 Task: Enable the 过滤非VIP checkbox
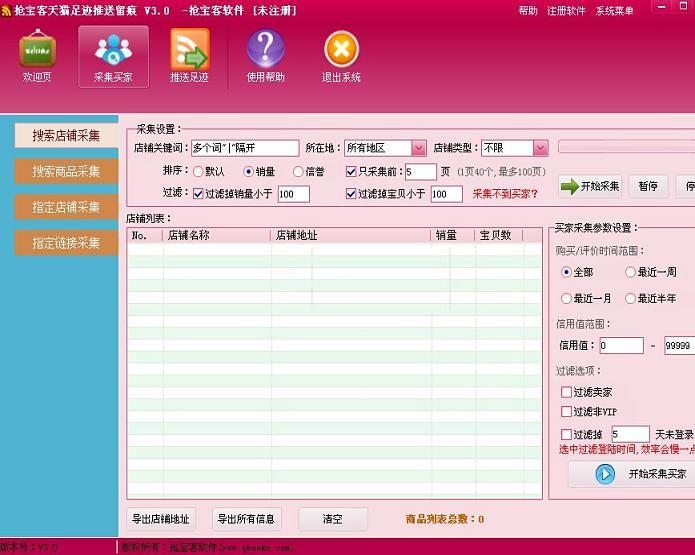click(566, 412)
